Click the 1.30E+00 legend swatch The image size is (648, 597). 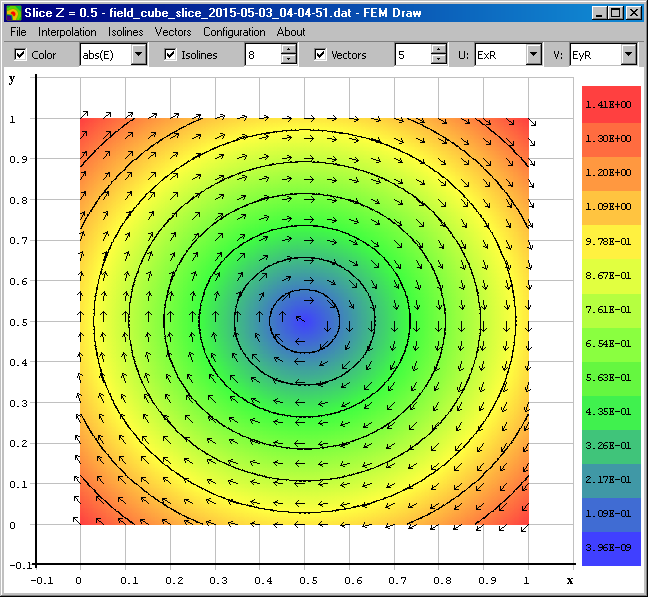point(611,140)
